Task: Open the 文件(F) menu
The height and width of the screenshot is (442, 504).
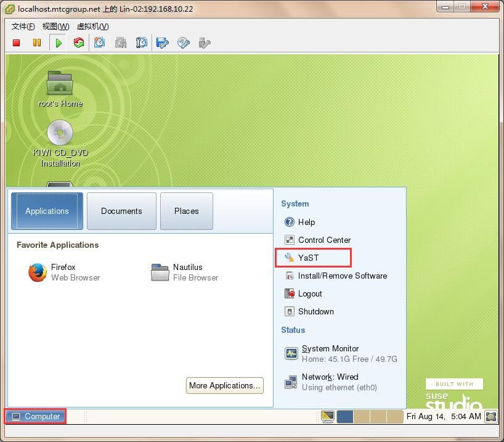Action: (23, 27)
